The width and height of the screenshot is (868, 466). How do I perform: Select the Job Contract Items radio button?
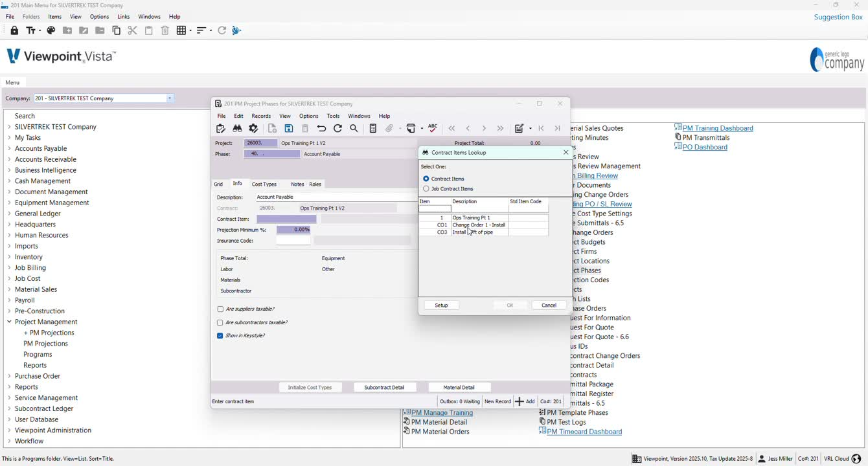pos(426,189)
